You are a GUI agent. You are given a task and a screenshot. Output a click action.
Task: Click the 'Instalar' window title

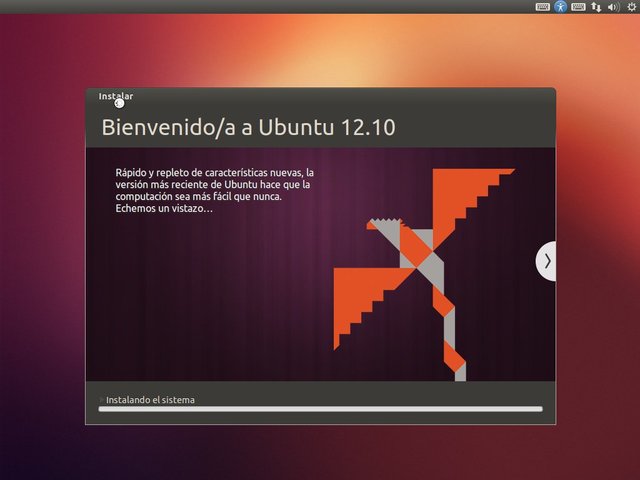(x=116, y=96)
